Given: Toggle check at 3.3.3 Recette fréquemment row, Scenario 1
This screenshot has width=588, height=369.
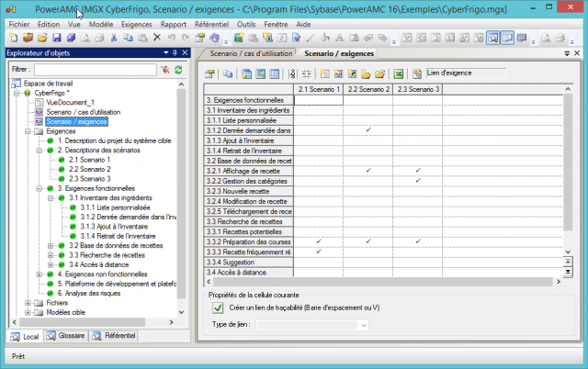Looking at the screenshot, I should tap(319, 252).
